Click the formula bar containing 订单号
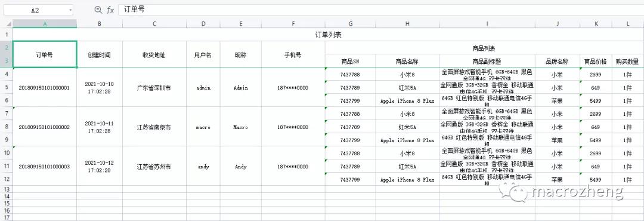Viewport: 644px width, 221px height. click(380, 10)
